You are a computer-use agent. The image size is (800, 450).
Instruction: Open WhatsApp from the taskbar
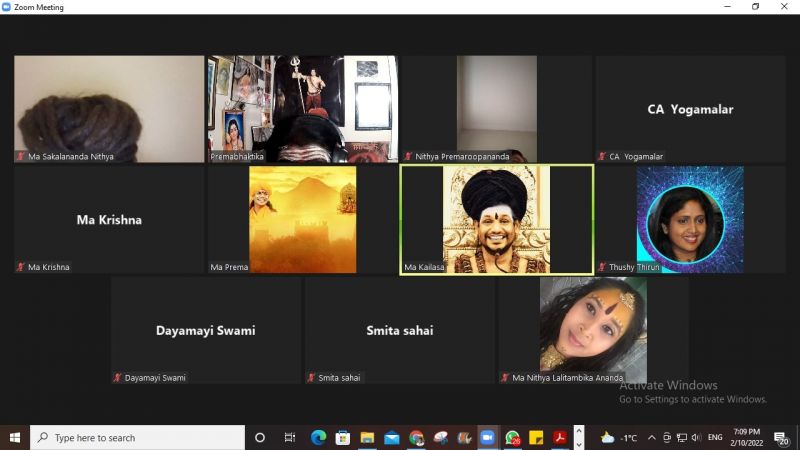(512, 438)
